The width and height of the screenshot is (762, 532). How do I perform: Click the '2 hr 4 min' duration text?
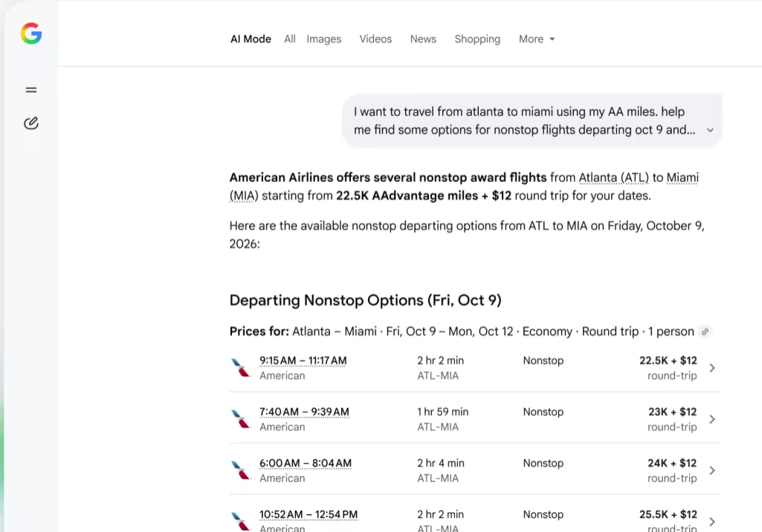(x=441, y=463)
